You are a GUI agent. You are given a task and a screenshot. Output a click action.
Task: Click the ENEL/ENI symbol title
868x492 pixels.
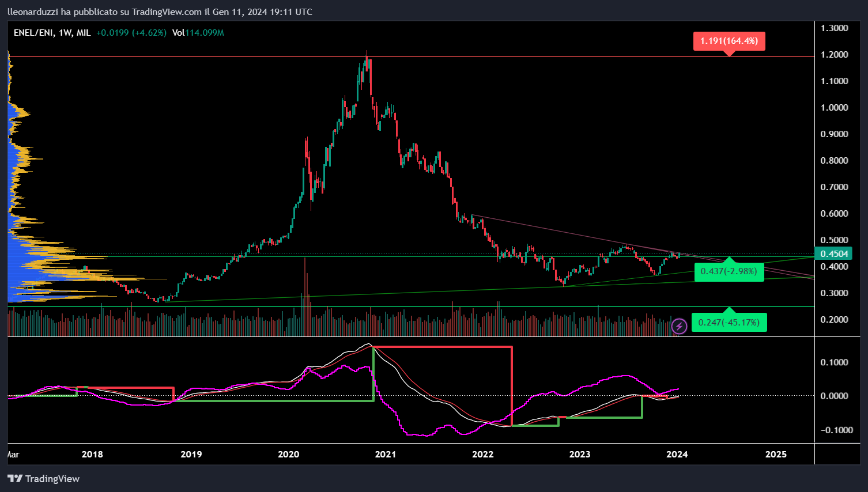(x=33, y=33)
